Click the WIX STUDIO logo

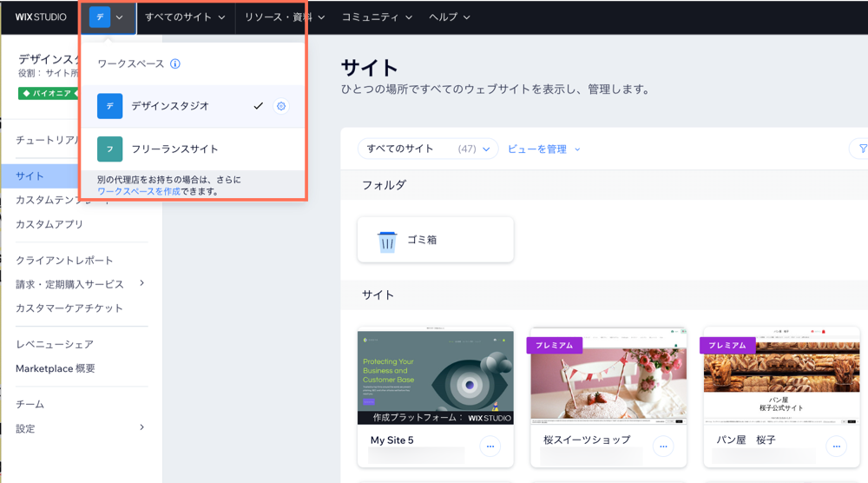pos(40,17)
